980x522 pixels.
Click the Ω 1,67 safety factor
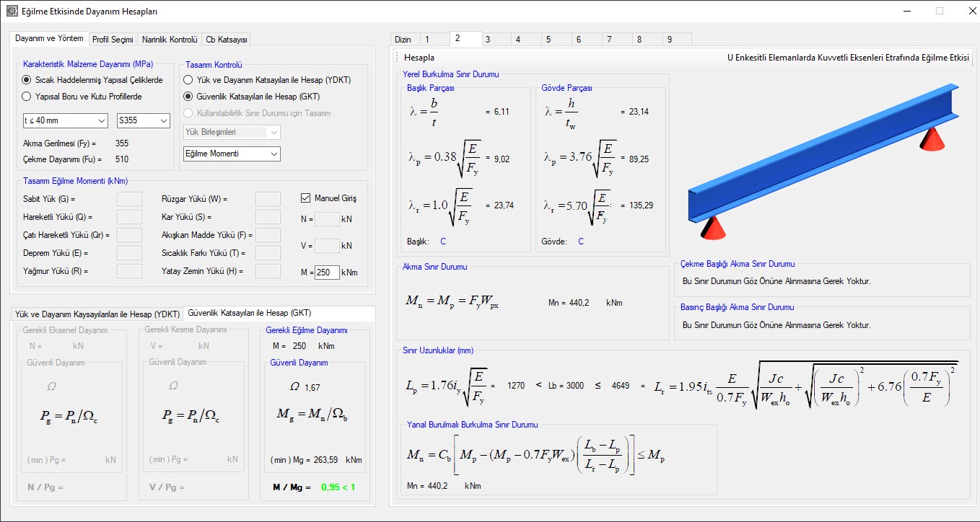click(x=304, y=387)
